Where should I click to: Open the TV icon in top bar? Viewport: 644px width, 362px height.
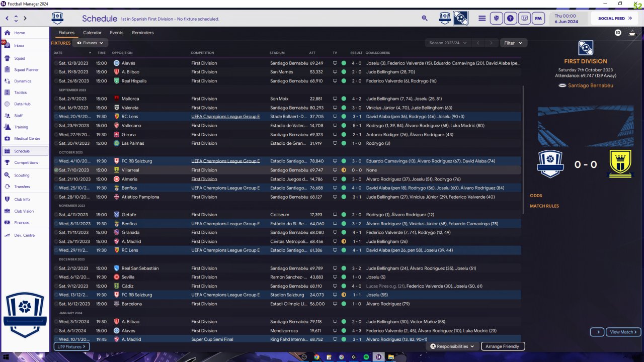pos(525,18)
